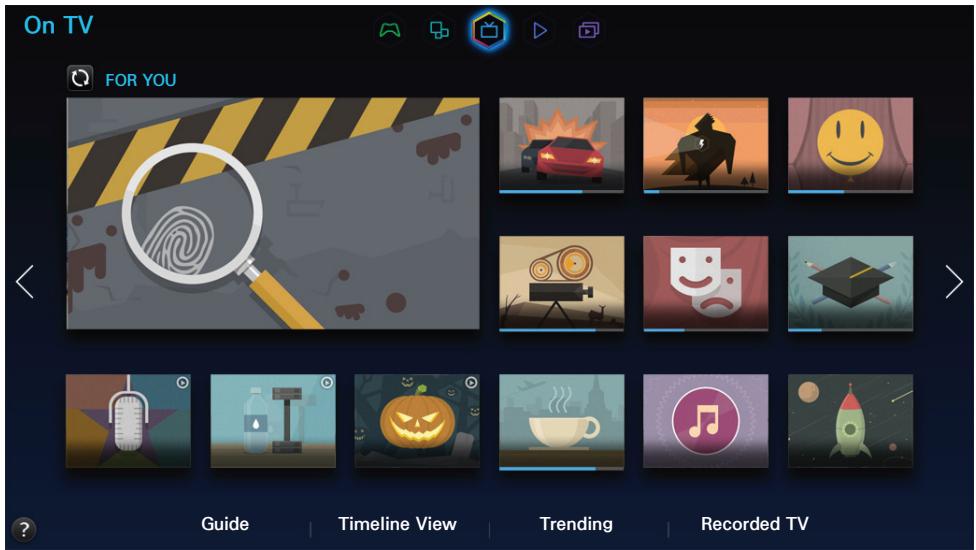This screenshot has height=550, width=976.
Task: Click the play badge on the pumpkin tile
Action: click(472, 382)
